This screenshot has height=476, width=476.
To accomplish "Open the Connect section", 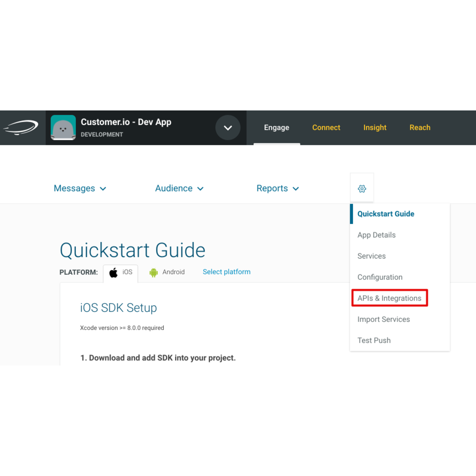I will 326,128.
